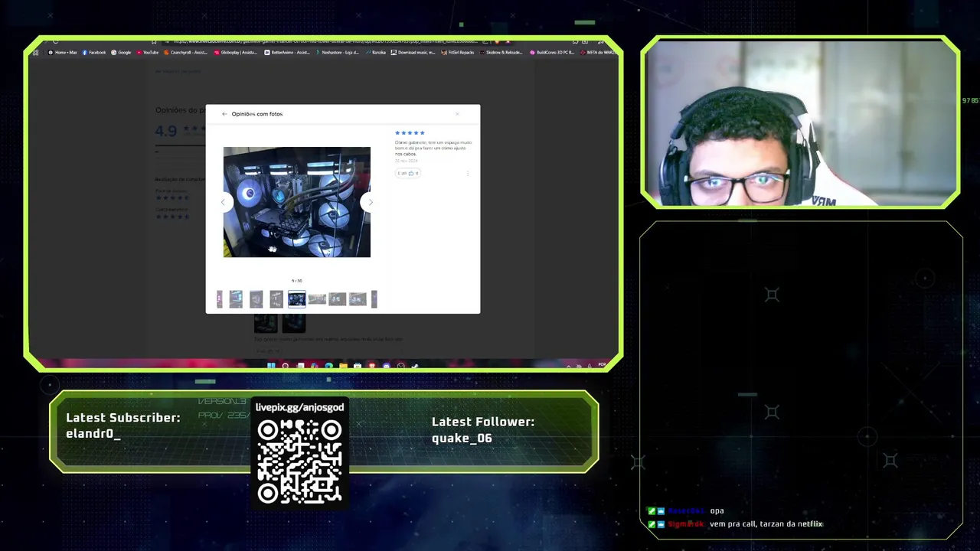Open Brave browser from the taskbar
Image resolution: width=980 pixels, height=551 pixels.
[372, 366]
